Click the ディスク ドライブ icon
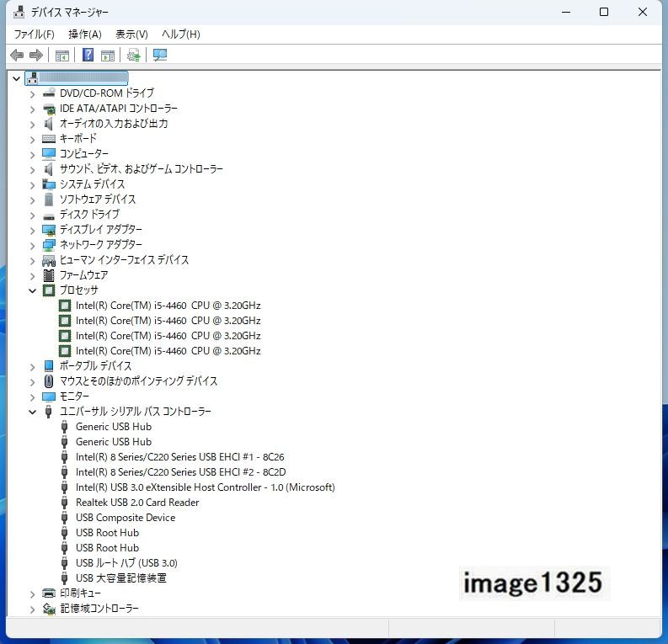 (x=49, y=216)
